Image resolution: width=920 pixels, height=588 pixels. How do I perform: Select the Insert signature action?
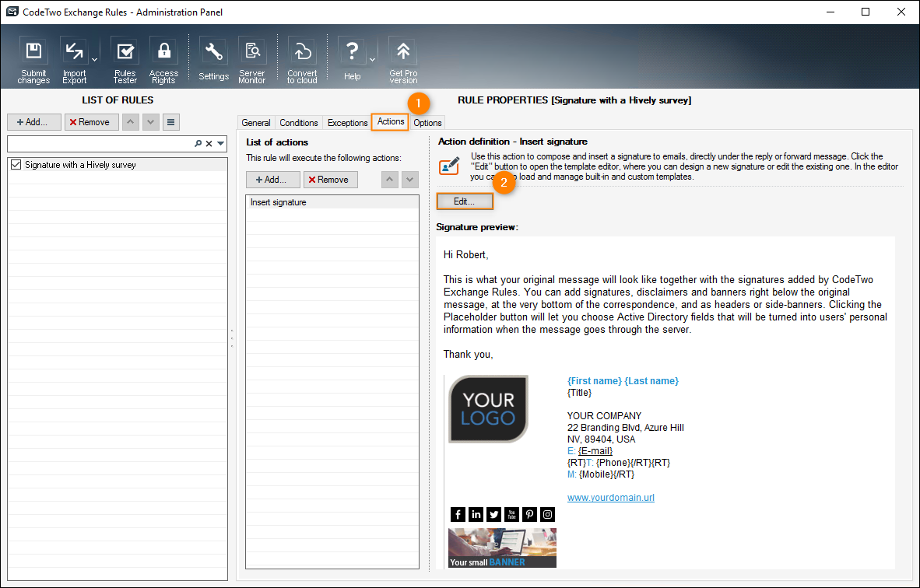332,202
